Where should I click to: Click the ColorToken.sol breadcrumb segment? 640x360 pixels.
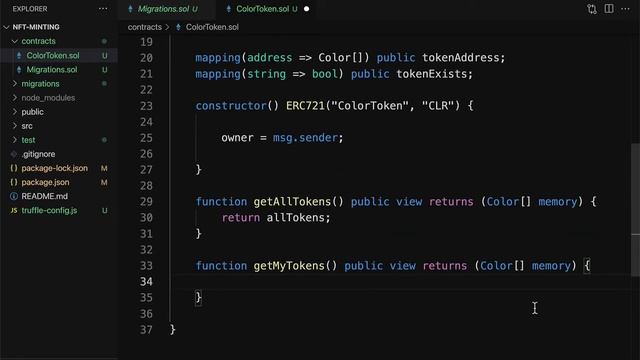tap(212, 27)
